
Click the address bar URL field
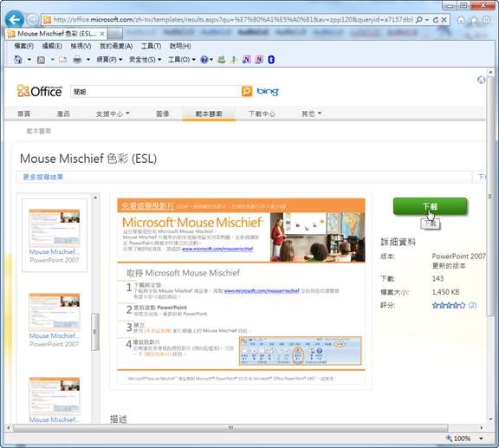click(232, 20)
